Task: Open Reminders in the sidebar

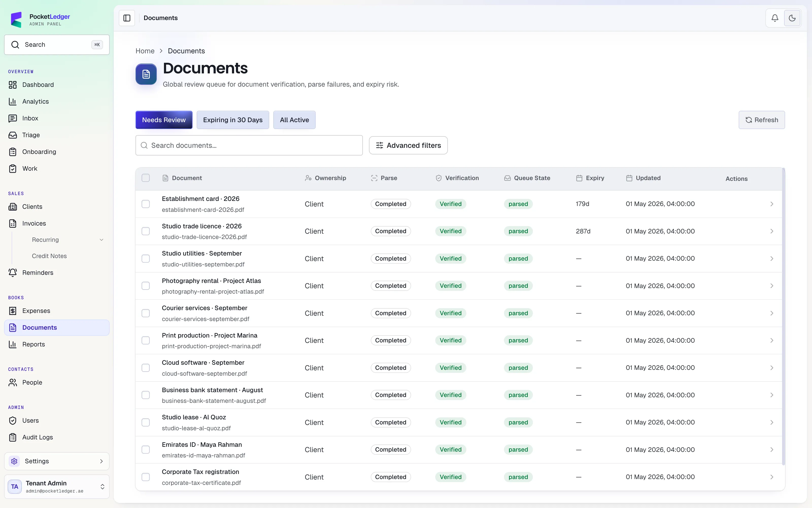Action: click(x=57, y=273)
